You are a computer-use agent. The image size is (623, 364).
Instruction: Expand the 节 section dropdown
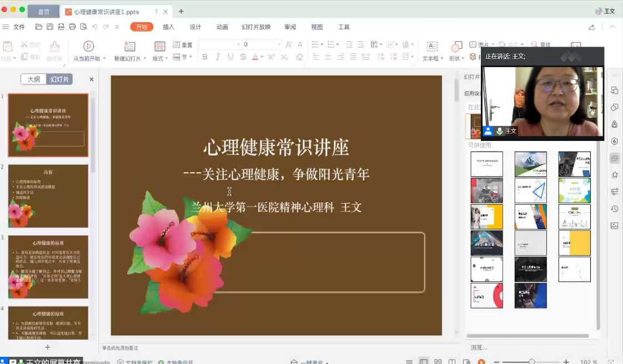(x=190, y=57)
